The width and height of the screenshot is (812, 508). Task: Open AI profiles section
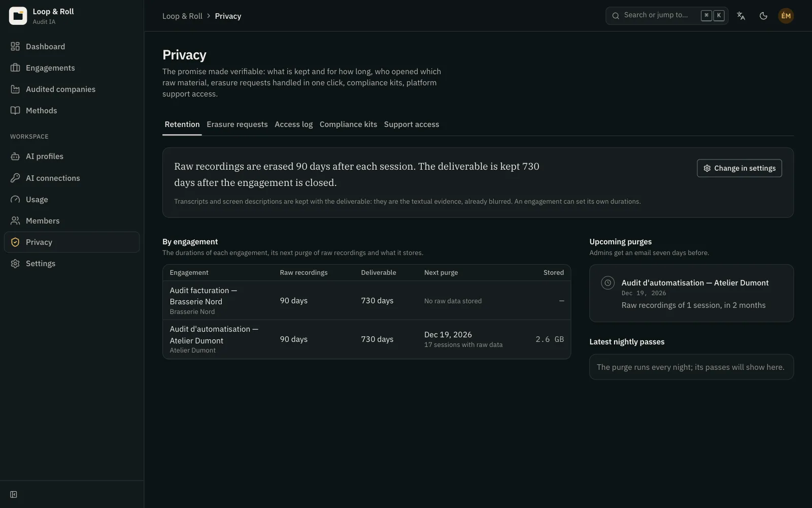pyautogui.click(x=72, y=156)
